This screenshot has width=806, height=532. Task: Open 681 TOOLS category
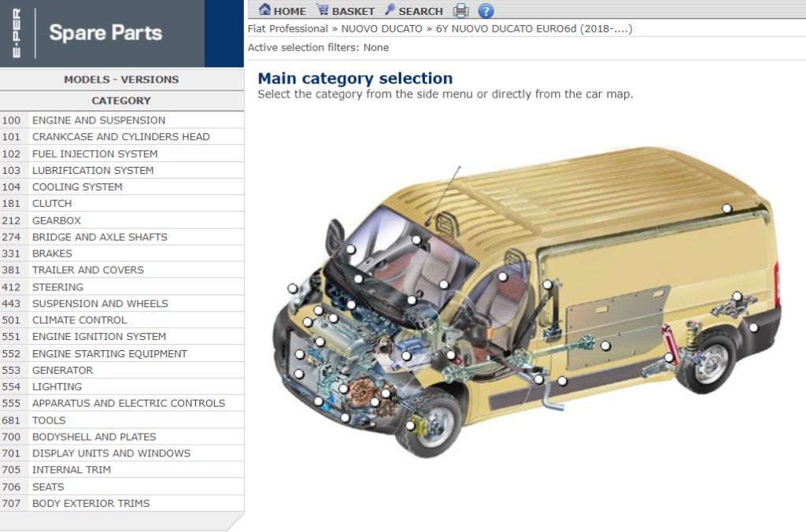pyautogui.click(x=122, y=420)
